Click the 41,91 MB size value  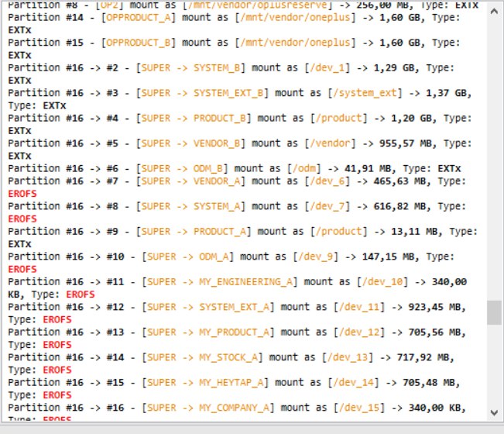pos(368,168)
